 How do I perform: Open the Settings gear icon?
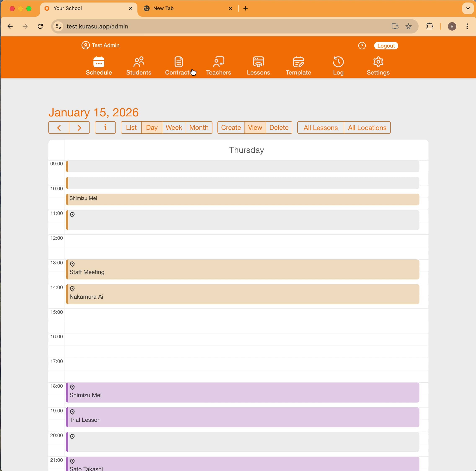coord(378,62)
